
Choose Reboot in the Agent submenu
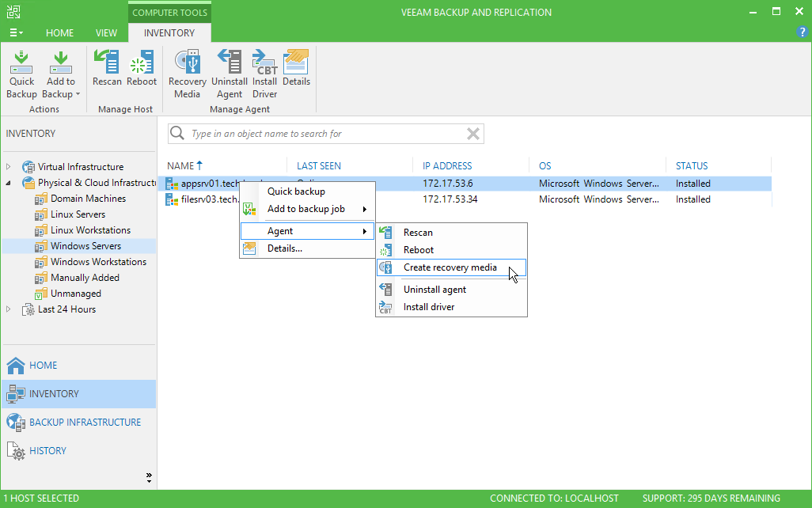tap(452, 249)
